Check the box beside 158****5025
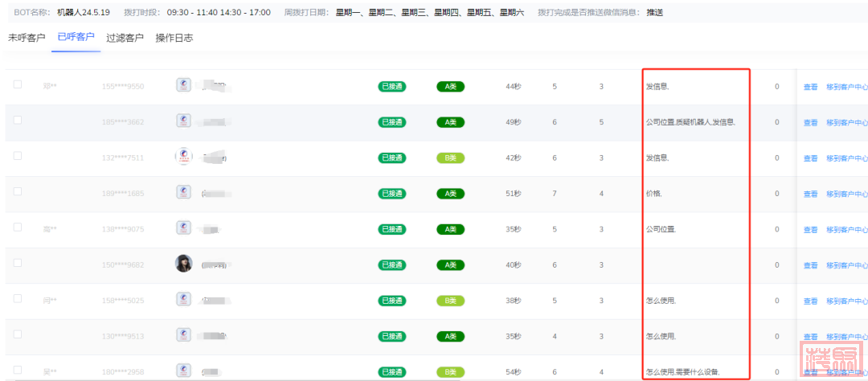Screen dimensions: 868x381 (18, 298)
